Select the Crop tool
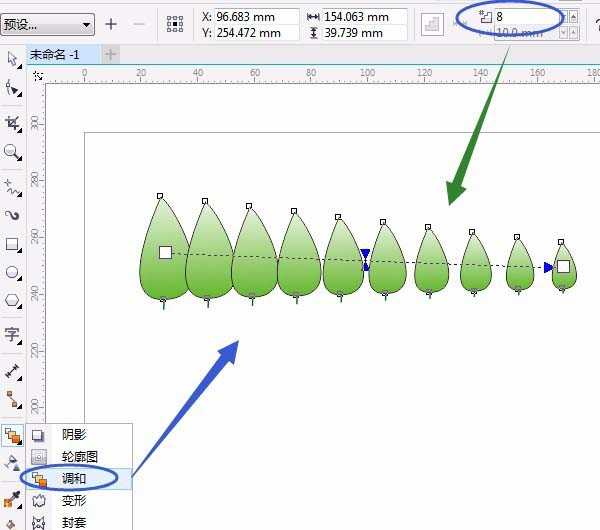The width and height of the screenshot is (600, 530). (12, 123)
